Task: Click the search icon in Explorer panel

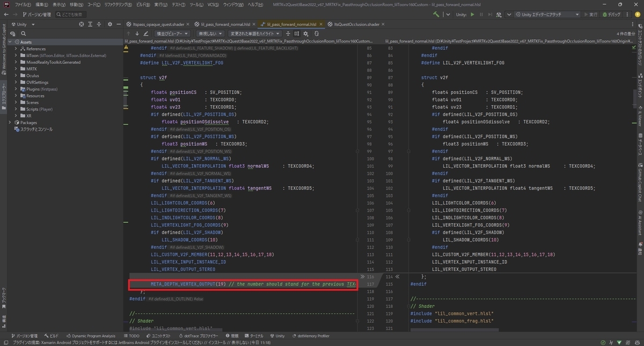Action: [x=24, y=33]
